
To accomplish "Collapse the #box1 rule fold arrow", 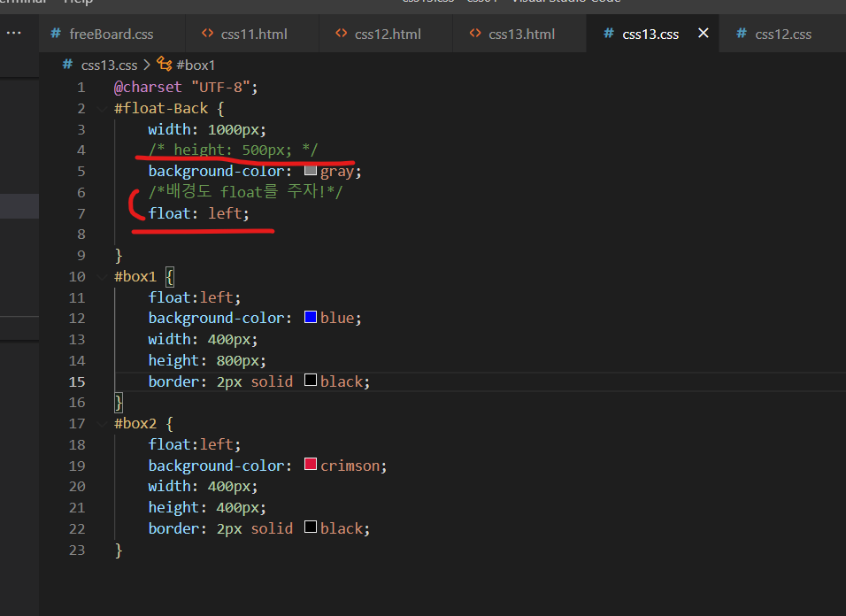I will [x=102, y=277].
